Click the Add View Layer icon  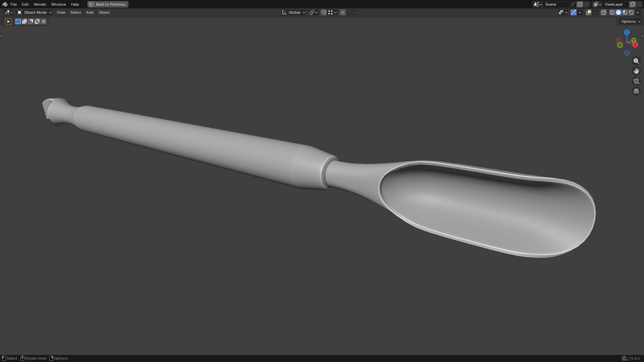tap(633, 4)
